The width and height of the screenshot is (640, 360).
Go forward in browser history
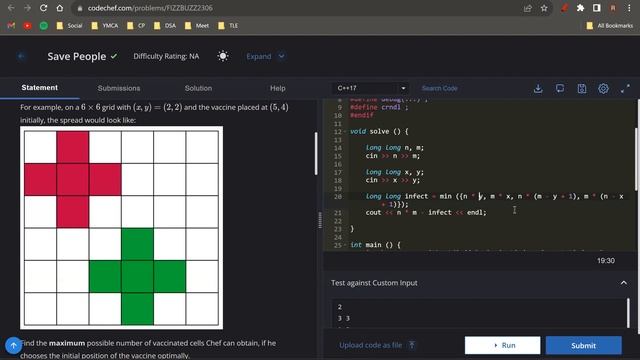click(x=27, y=8)
